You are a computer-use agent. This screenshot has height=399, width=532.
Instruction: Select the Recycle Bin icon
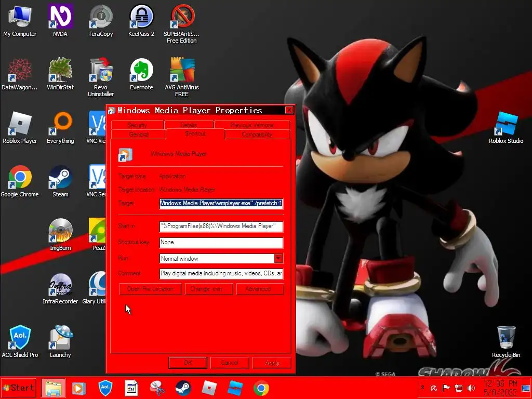[506, 342]
